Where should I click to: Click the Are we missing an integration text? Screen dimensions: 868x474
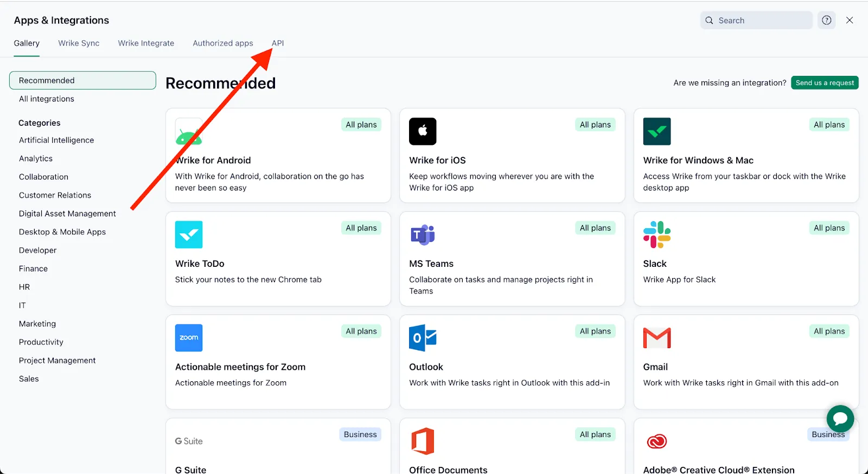pyautogui.click(x=730, y=83)
